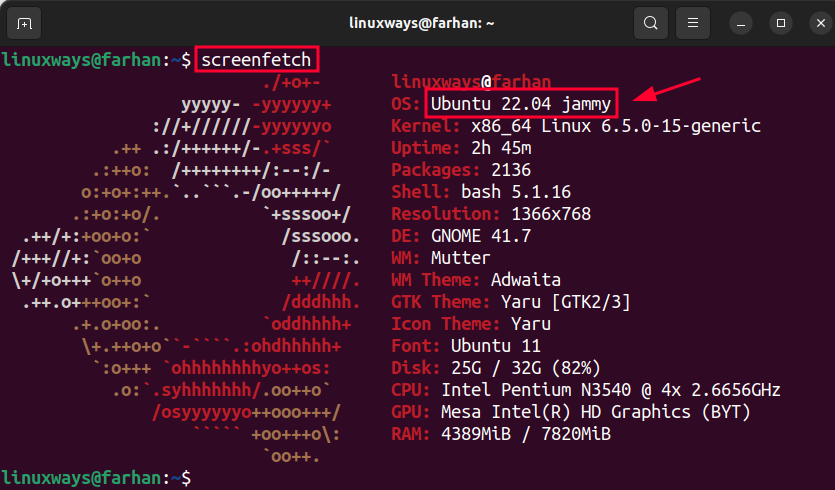835x490 pixels.
Task: Click the DE value GNOME 41.7
Action: click(481, 235)
